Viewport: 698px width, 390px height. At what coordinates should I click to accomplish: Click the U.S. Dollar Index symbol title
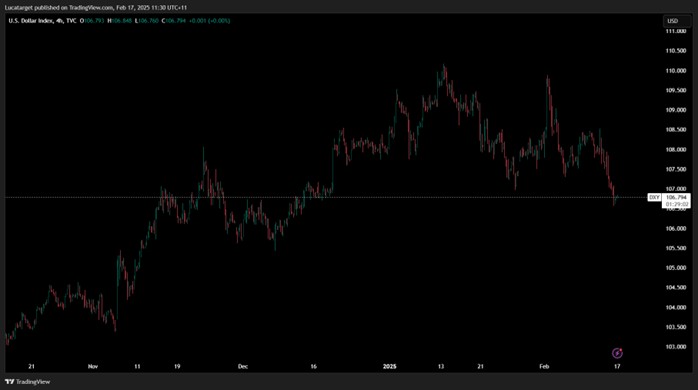pos(31,20)
